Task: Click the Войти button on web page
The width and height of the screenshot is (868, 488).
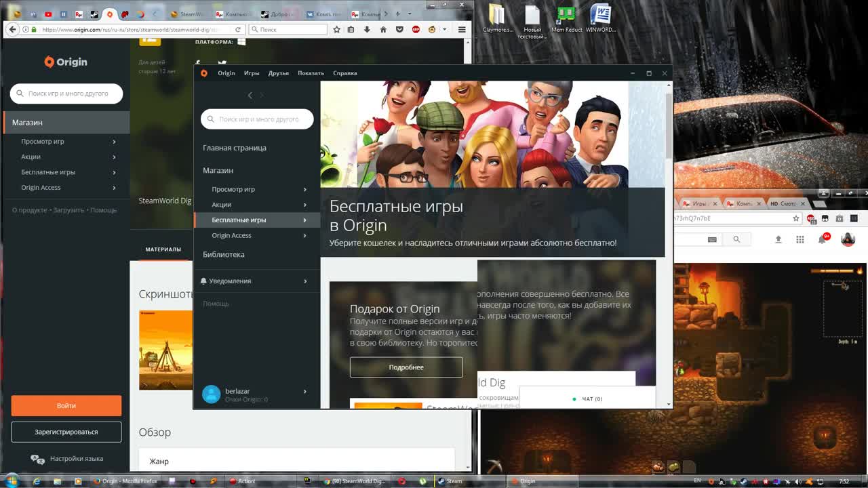Action: pyautogui.click(x=66, y=406)
